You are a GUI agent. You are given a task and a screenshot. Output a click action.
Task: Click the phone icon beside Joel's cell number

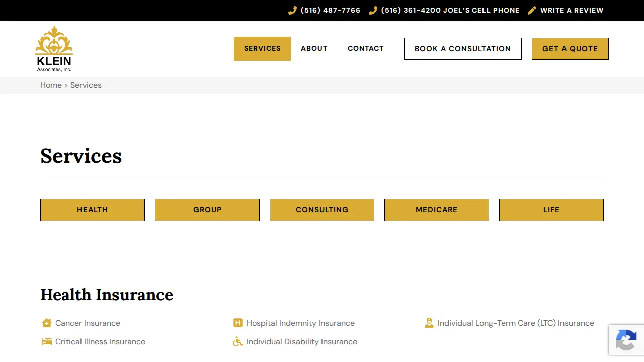[373, 10]
